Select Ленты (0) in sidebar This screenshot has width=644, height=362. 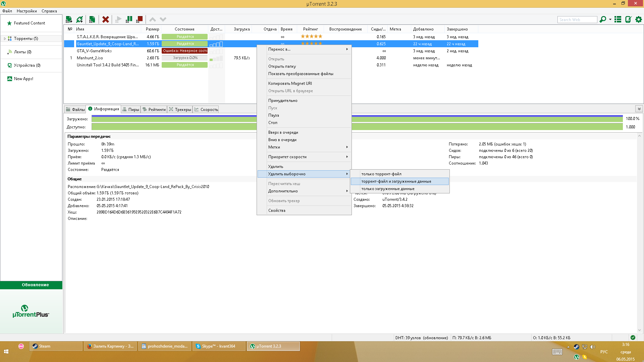click(x=22, y=52)
